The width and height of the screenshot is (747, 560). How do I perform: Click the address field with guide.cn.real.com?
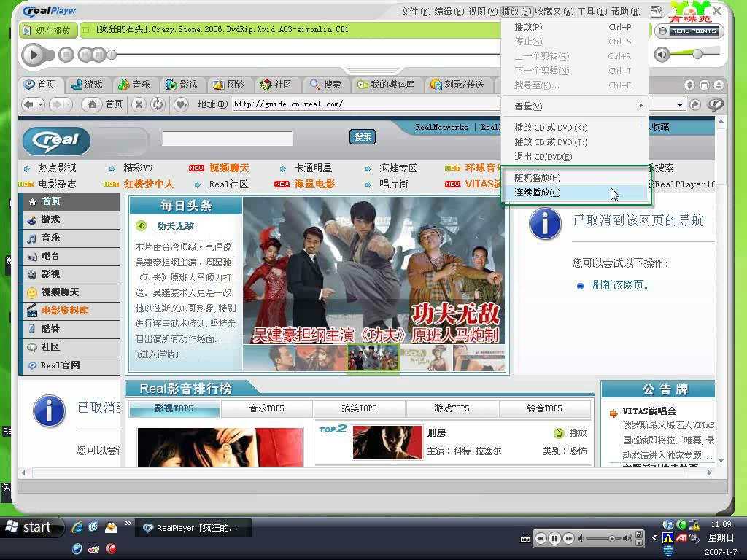click(366, 104)
